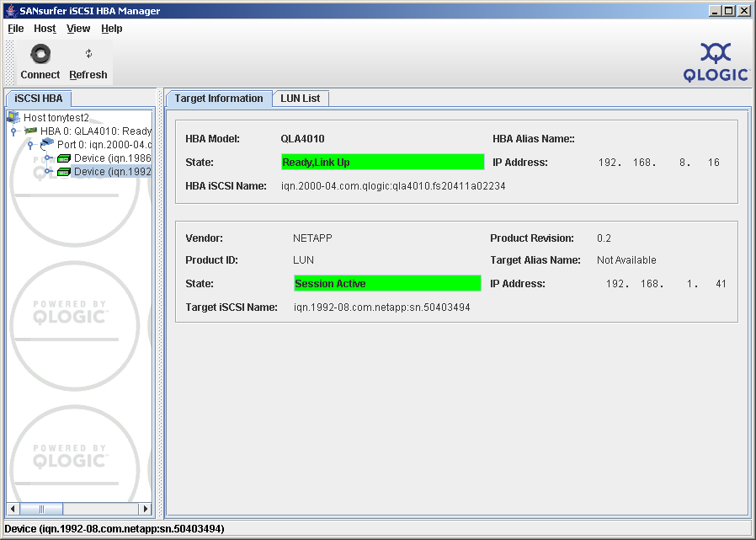Click the selected iqn.1992 device icon
756x540 pixels.
point(63,172)
